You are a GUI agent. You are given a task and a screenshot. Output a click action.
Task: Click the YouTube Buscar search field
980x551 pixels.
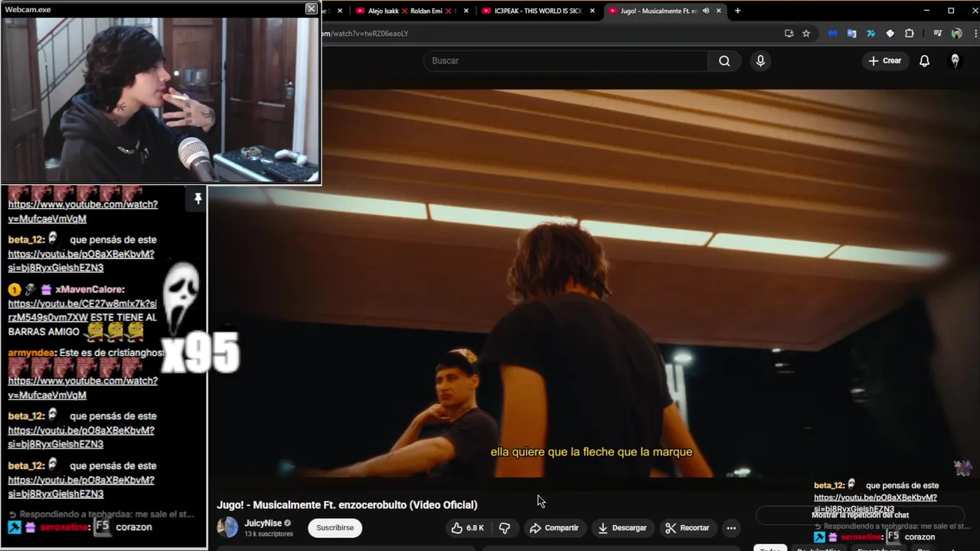pyautogui.click(x=567, y=60)
